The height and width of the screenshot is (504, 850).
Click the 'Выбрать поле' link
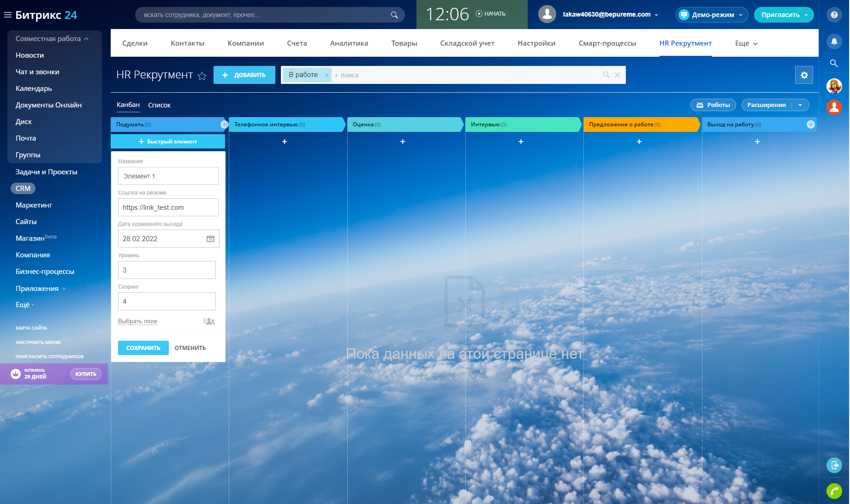tap(137, 321)
